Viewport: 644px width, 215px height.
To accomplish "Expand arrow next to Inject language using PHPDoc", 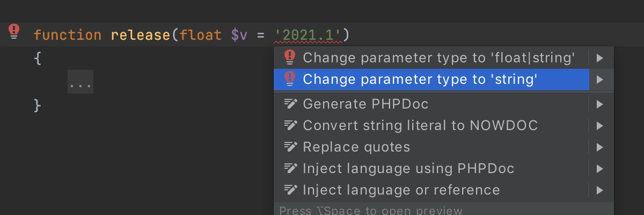I will click(x=601, y=168).
